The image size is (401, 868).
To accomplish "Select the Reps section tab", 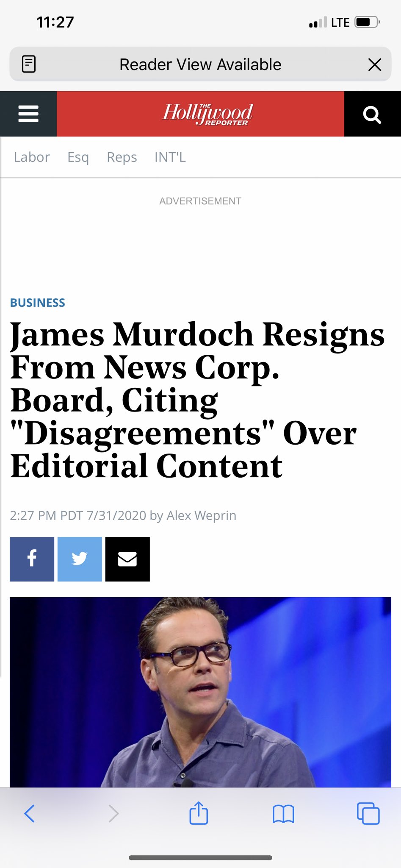I will click(122, 157).
